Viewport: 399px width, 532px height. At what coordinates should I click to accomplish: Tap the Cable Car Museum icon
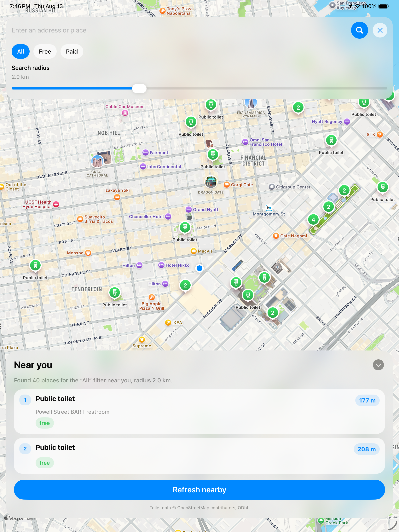[x=125, y=113]
